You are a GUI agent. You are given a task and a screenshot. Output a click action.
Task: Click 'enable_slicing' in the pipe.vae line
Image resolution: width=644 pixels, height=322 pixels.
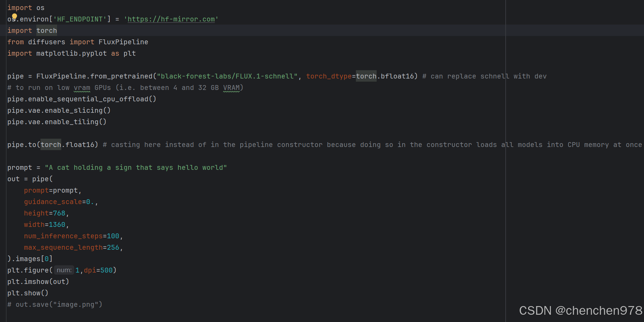[x=74, y=111]
